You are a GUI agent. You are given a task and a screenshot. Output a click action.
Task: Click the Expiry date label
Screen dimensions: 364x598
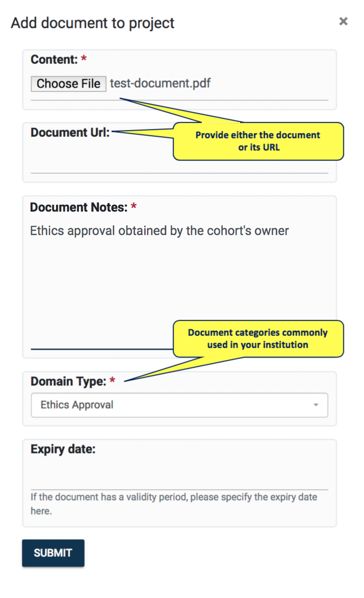coord(63,450)
